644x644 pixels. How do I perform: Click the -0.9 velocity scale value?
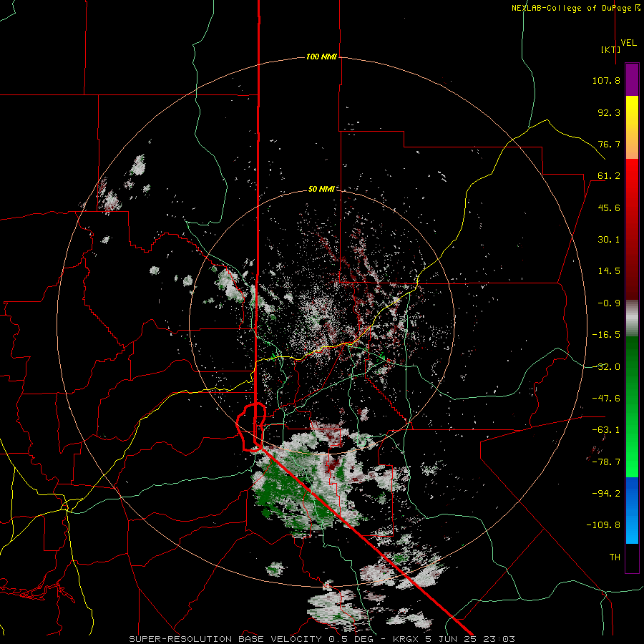pyautogui.click(x=609, y=303)
